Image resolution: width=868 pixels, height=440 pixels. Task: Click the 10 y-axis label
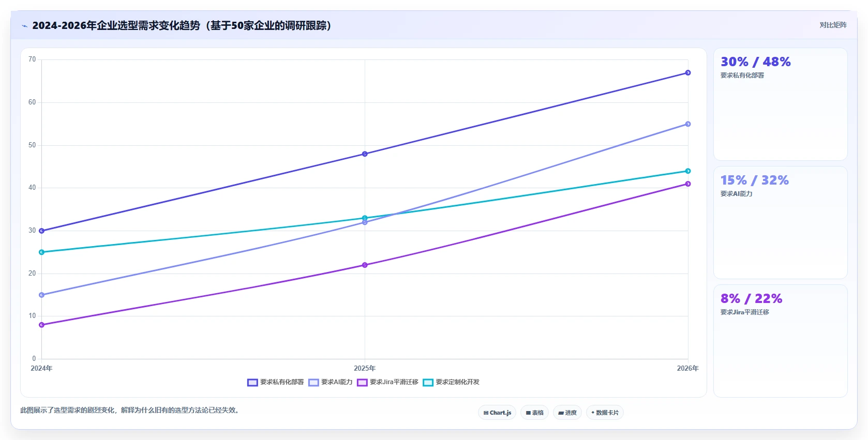point(32,316)
